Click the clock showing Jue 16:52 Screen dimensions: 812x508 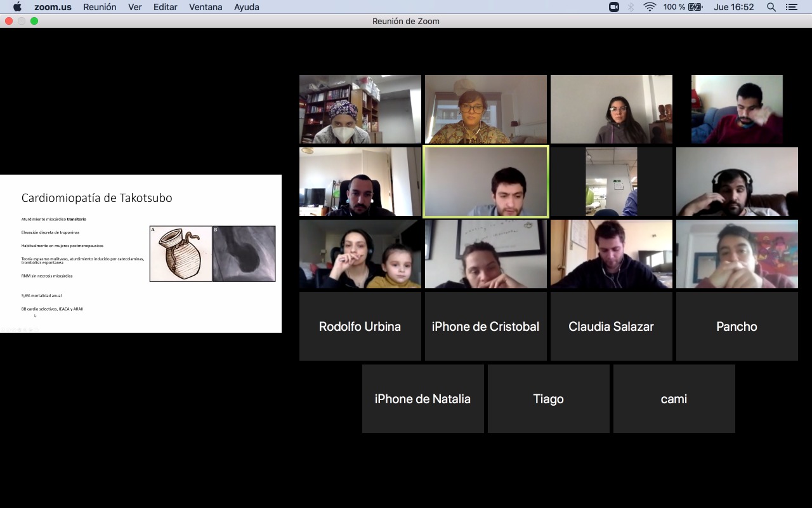tap(733, 7)
